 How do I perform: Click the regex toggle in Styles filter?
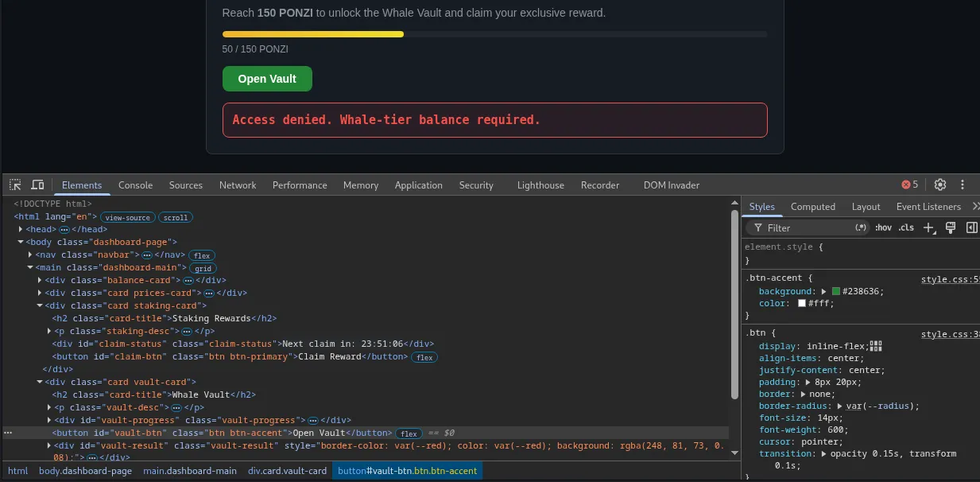[861, 227]
